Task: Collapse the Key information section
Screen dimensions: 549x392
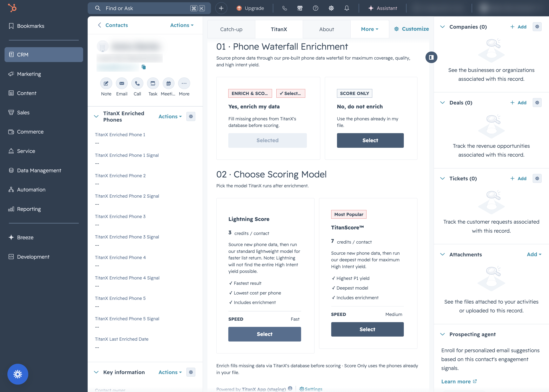Action: (x=96, y=372)
